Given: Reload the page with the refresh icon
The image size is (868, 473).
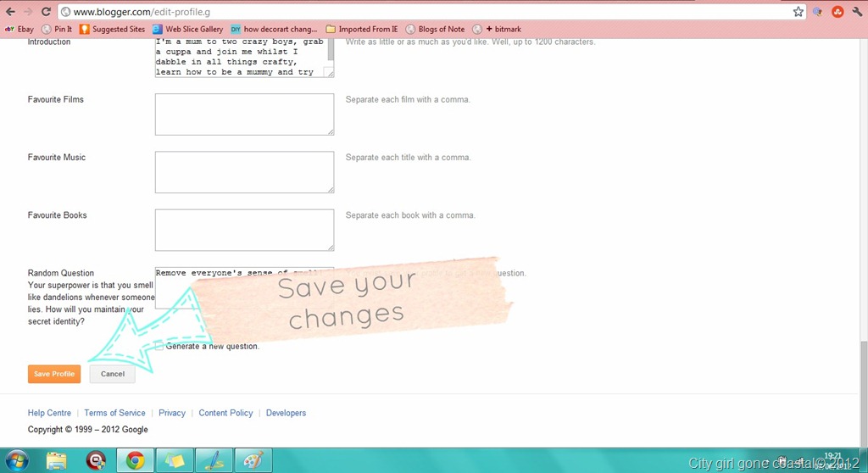Looking at the screenshot, I should click(x=46, y=12).
